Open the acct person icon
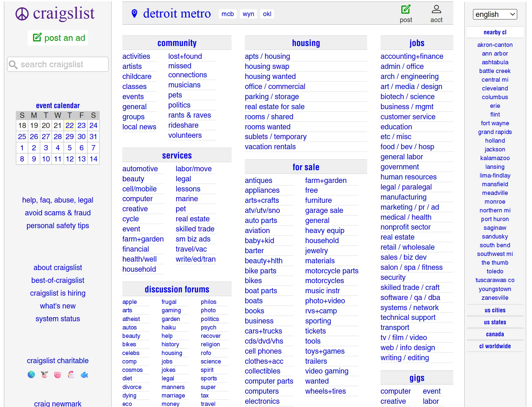The width and height of the screenshot is (532, 407). coord(436,9)
